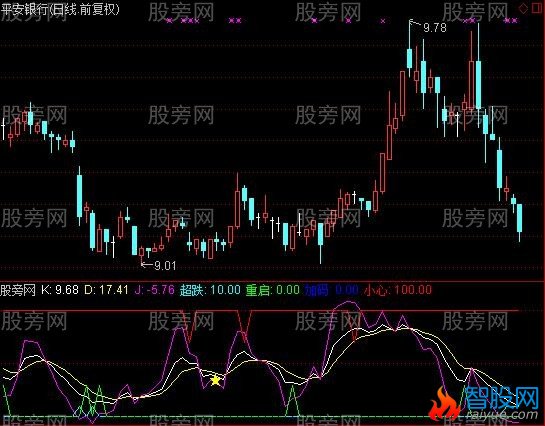Click the K: 9.68 indicator value

60,290
